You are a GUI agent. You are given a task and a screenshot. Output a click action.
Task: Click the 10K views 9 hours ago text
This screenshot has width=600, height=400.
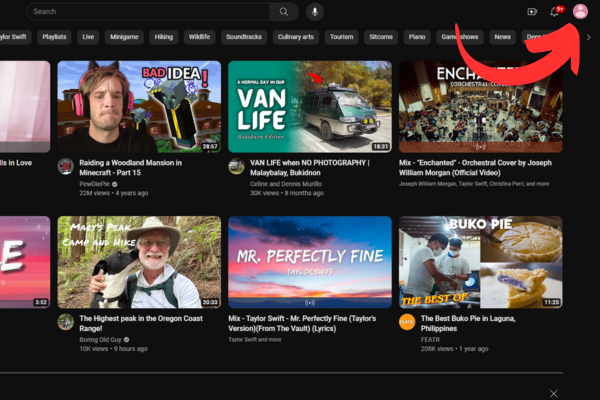pos(113,349)
